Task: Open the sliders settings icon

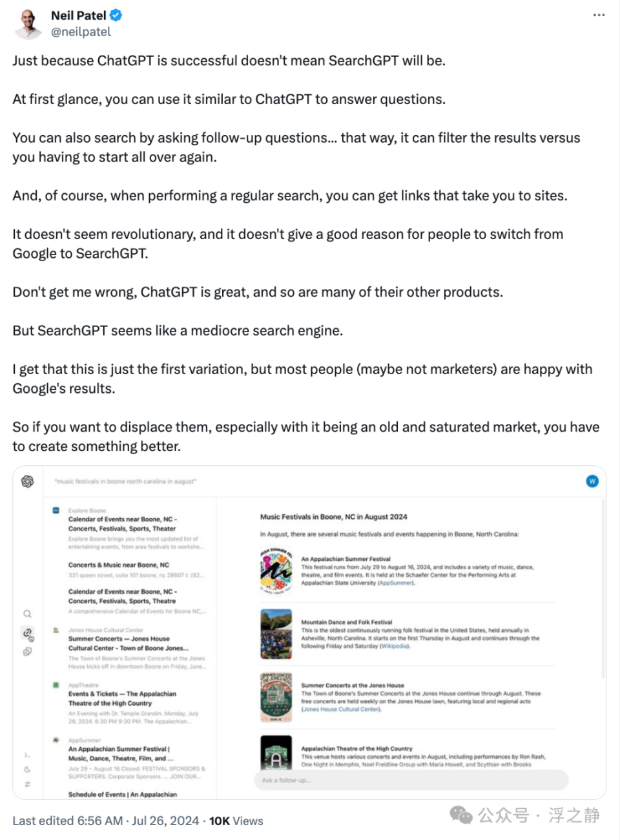Action: point(27,784)
